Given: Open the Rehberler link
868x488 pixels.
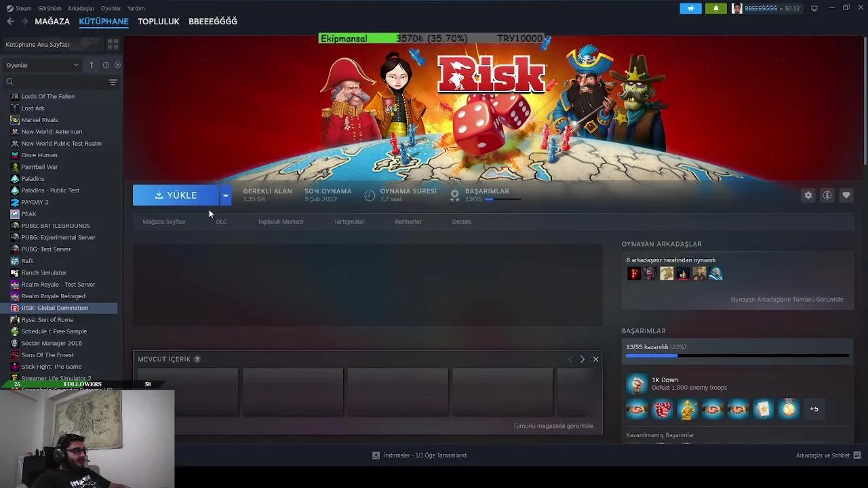Looking at the screenshot, I should click(x=408, y=222).
